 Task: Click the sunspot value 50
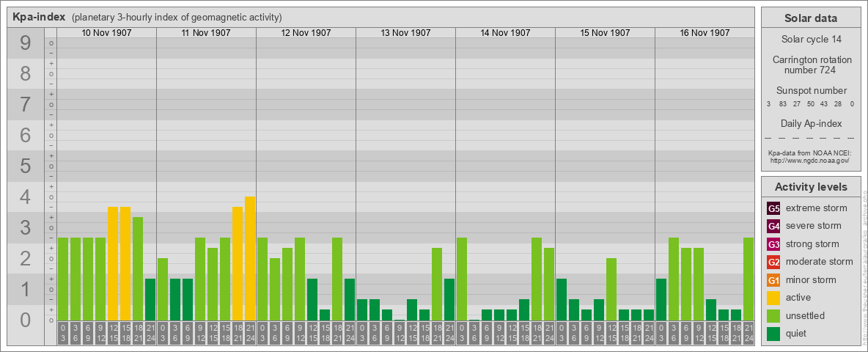(810, 104)
